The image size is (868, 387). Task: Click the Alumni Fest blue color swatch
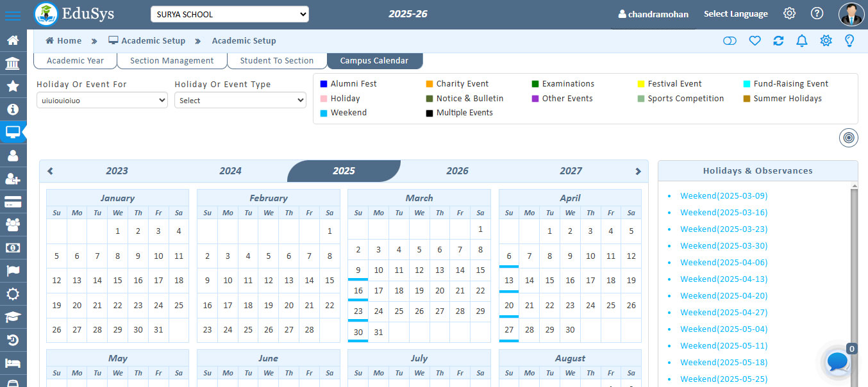(x=324, y=84)
